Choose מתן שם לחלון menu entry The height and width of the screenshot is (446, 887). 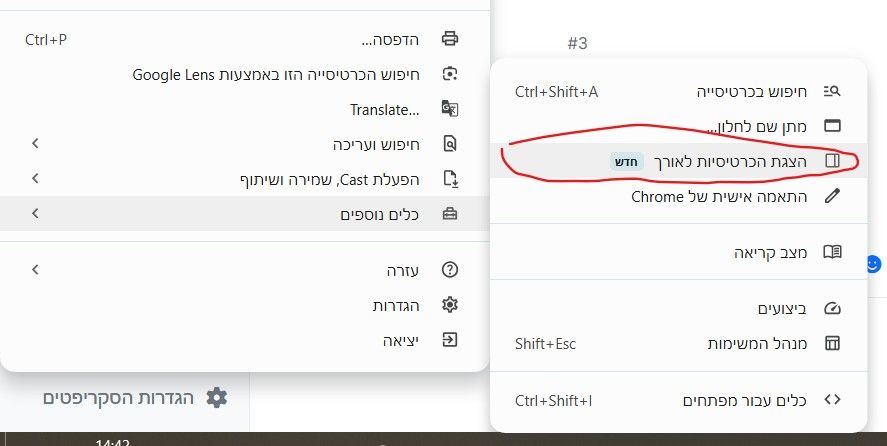coord(678,126)
